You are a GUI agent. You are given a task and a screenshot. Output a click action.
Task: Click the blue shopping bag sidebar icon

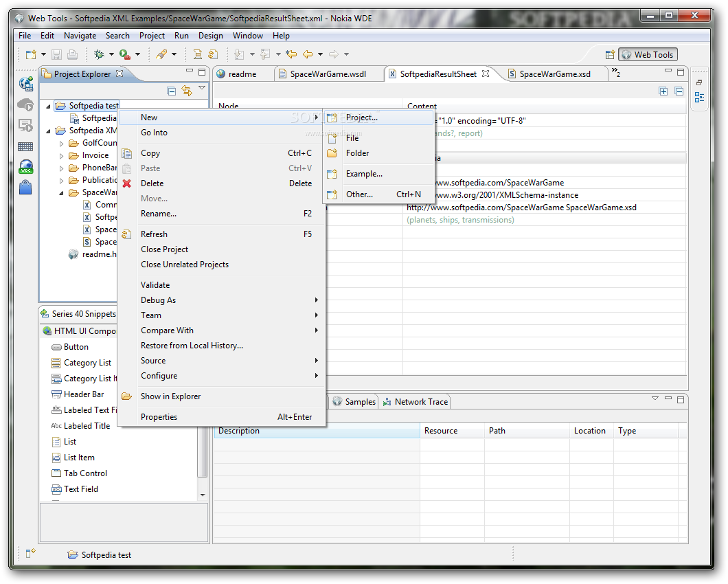click(x=25, y=188)
